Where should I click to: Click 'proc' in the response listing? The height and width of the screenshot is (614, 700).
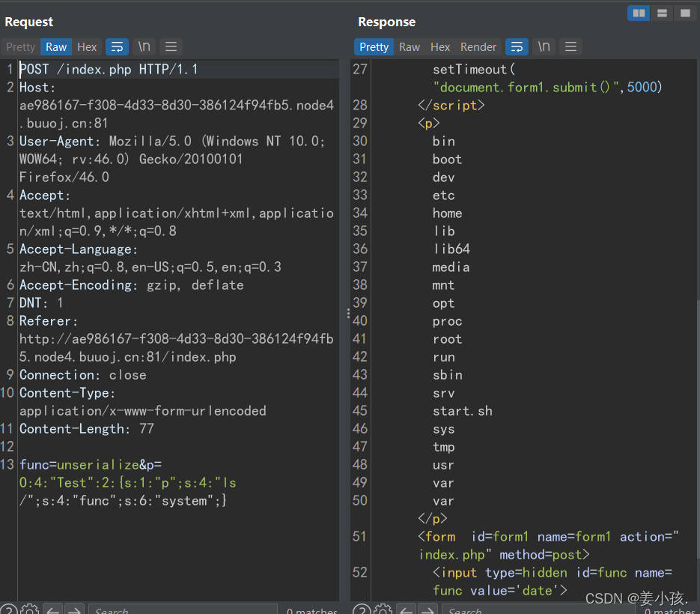pyautogui.click(x=447, y=321)
